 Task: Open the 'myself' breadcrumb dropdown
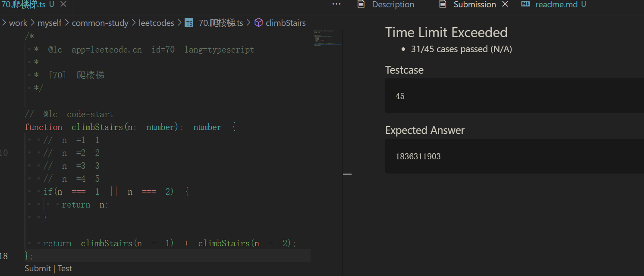(x=50, y=23)
